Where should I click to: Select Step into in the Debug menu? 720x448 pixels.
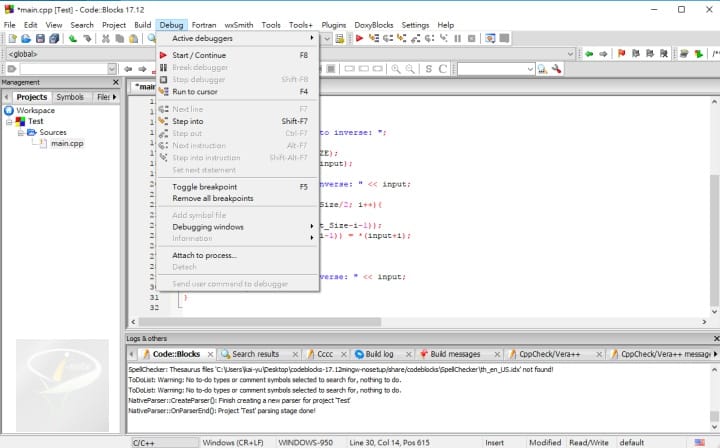[188, 121]
